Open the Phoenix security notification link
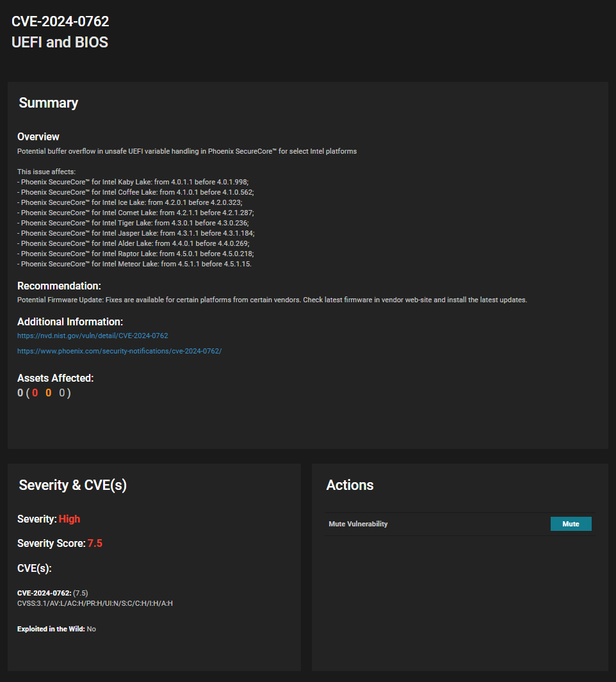Viewport: 616px width, 682px height. 119,351
